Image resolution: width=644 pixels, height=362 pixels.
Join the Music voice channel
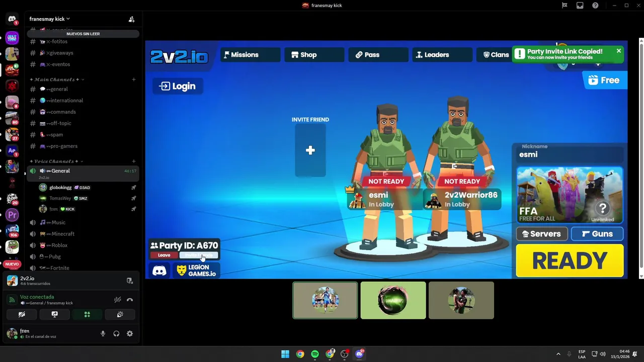tap(83, 222)
